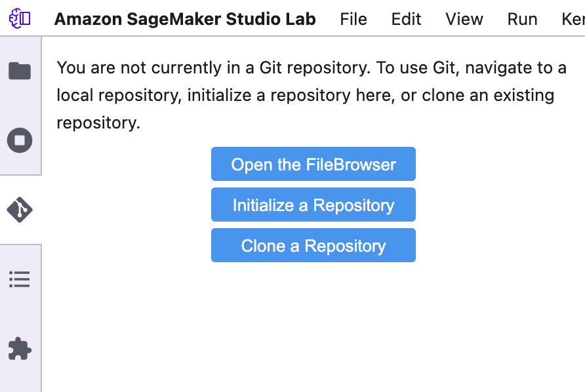
Task: Show the Running Terminals and Kernels panel
Action: pos(20,140)
